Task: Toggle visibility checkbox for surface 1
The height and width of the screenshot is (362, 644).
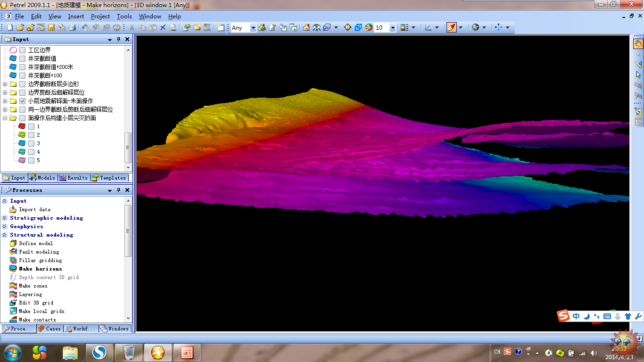Action: coord(31,126)
